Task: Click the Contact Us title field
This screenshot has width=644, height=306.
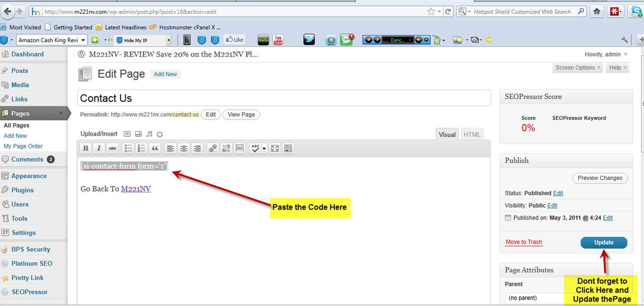Action: [284, 98]
